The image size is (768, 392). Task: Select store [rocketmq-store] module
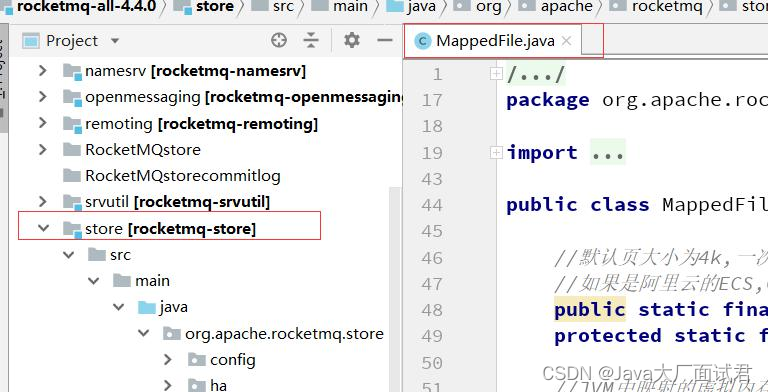tap(170, 228)
